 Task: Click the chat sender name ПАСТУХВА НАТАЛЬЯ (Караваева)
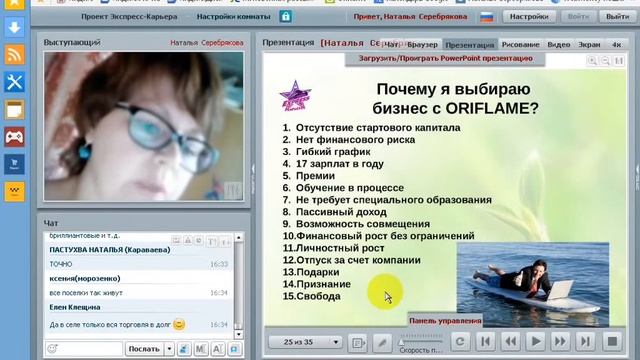[110, 249]
